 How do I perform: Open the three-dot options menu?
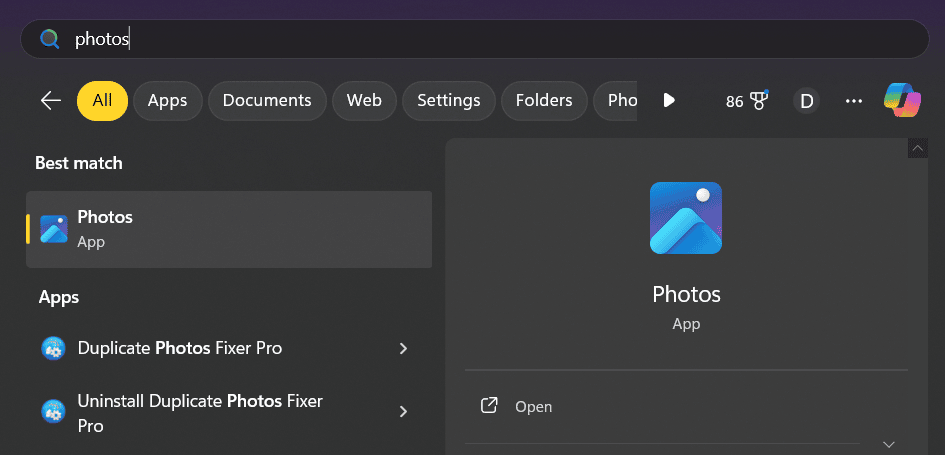[x=854, y=101]
